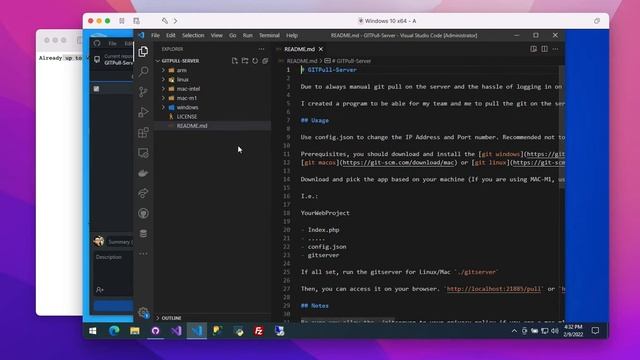The image size is (640, 360).
Task: Open preview to the side
Action: click(533, 49)
